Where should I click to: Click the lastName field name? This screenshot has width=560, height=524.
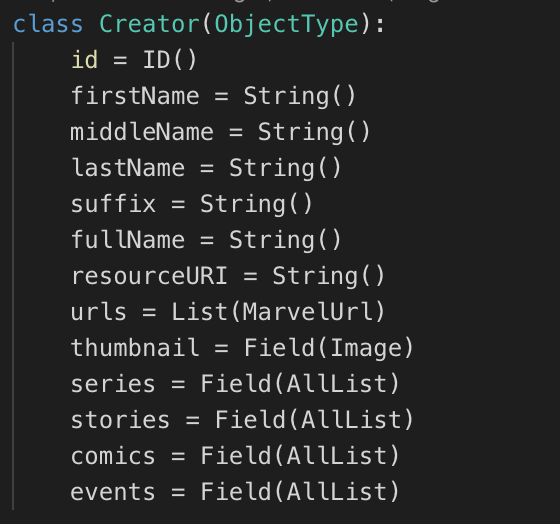click(128, 168)
